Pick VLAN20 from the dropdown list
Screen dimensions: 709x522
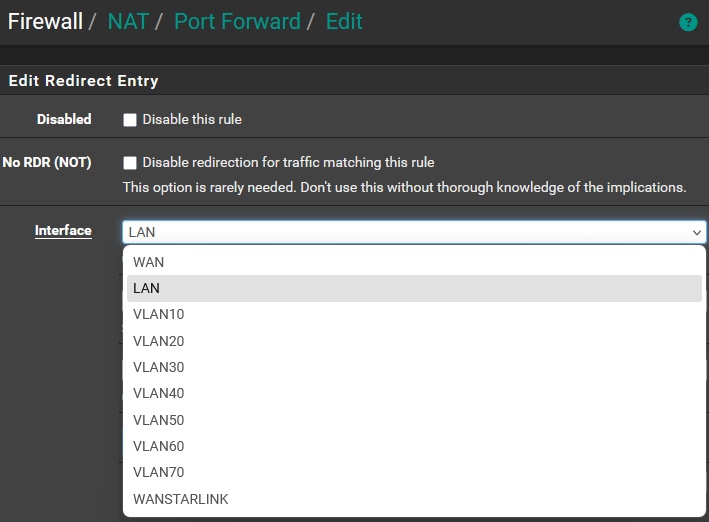coord(158,341)
